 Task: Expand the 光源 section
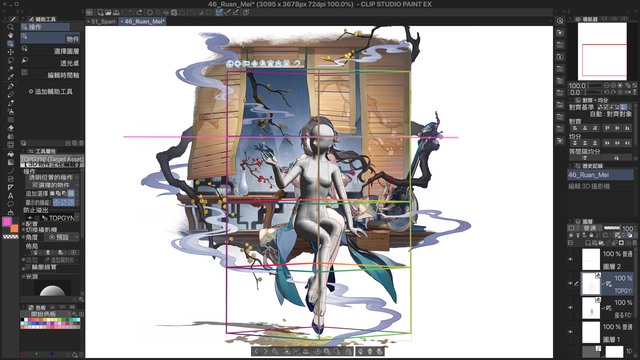31,276
